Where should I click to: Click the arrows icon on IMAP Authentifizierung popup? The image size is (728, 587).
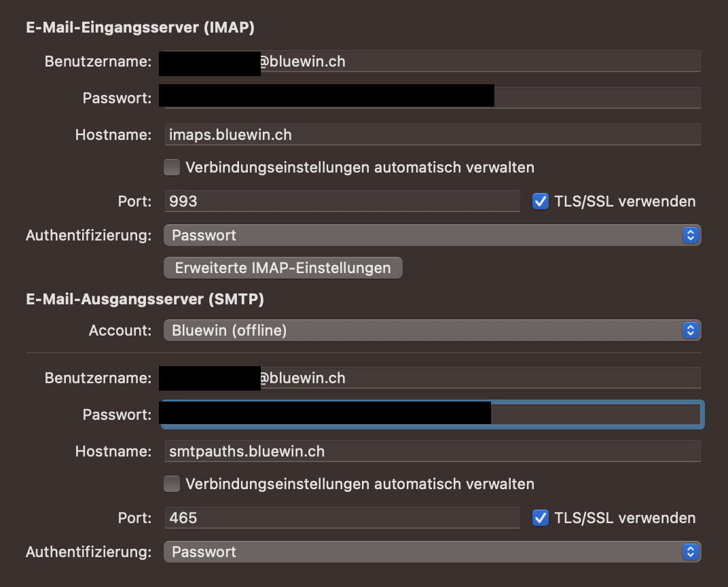(692, 235)
